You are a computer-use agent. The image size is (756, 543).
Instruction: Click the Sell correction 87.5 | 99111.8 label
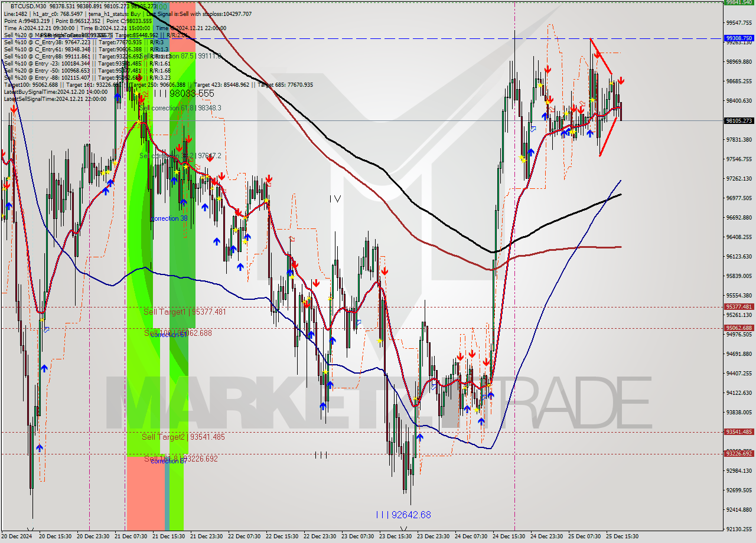pyautogui.click(x=180, y=56)
